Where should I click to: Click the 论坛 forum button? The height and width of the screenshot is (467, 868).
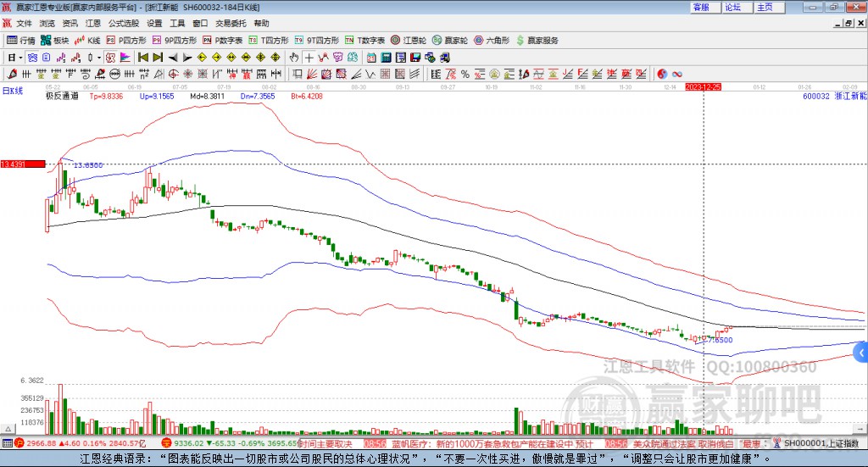[737, 7]
